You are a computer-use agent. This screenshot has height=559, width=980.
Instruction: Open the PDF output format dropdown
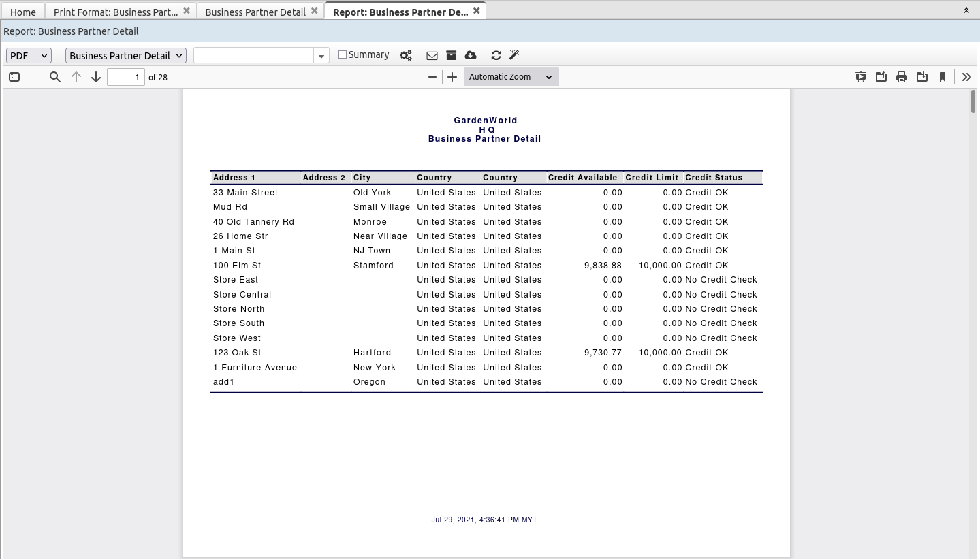(28, 55)
